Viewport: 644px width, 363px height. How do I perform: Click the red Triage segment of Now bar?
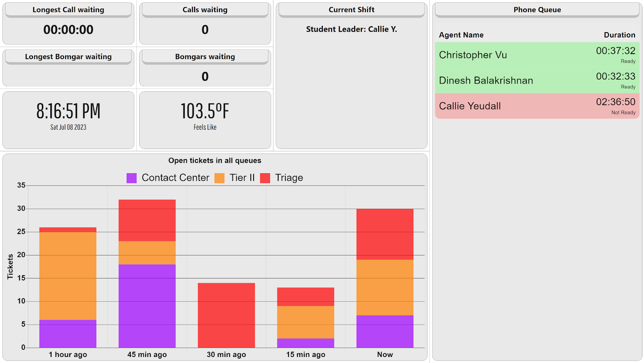[x=385, y=234]
